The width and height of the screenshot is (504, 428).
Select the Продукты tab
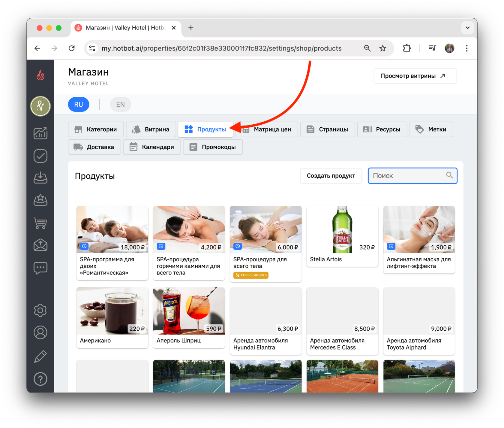[x=205, y=129]
